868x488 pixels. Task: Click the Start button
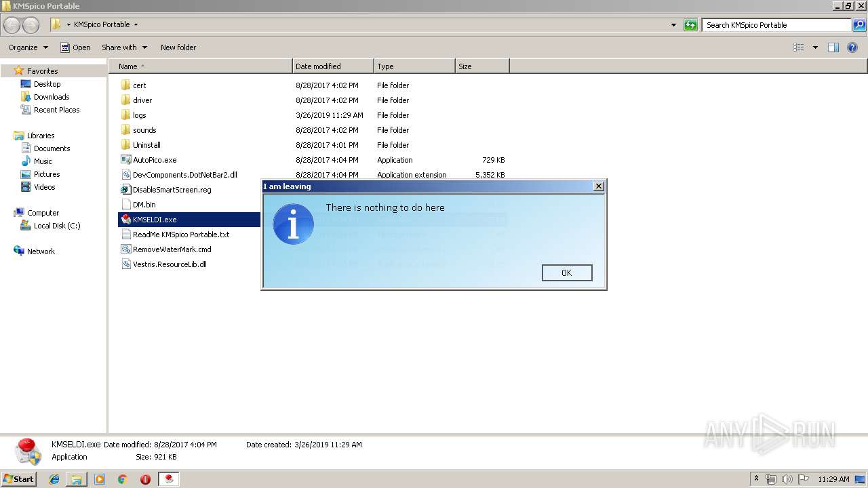coord(19,479)
